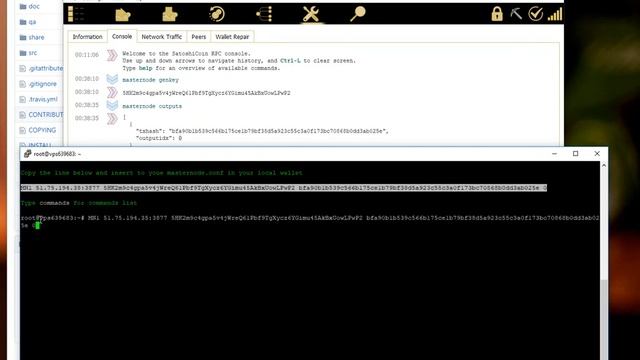Click the PuTTY icon in terminal title bar

coord(27,154)
